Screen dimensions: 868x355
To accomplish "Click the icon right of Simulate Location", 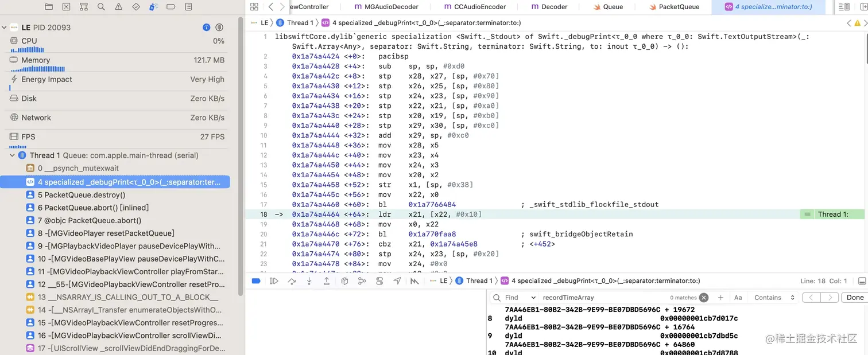I will [414, 281].
